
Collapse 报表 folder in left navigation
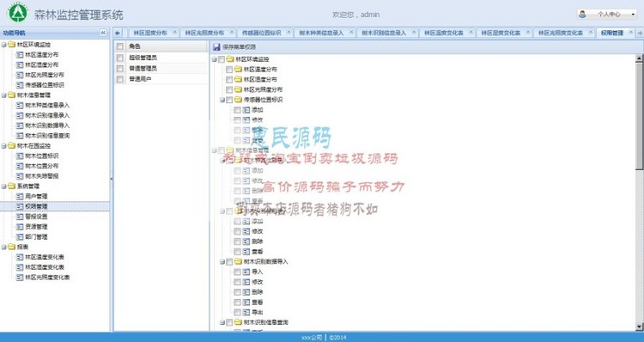(x=3, y=247)
